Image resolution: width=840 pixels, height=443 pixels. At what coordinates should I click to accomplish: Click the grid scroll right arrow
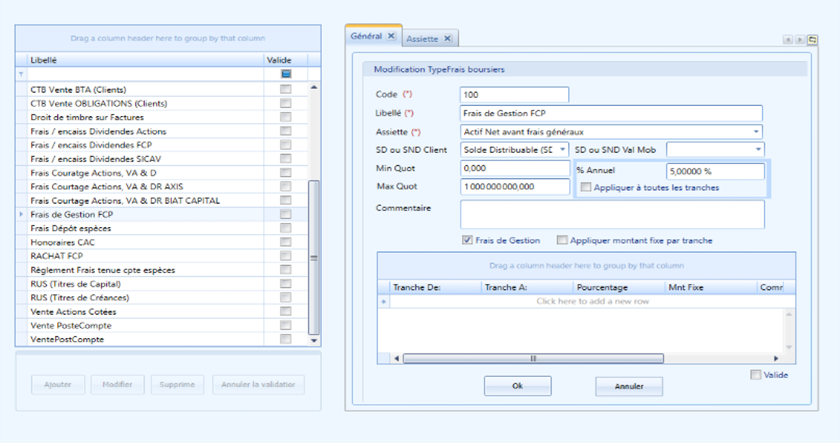(776, 358)
